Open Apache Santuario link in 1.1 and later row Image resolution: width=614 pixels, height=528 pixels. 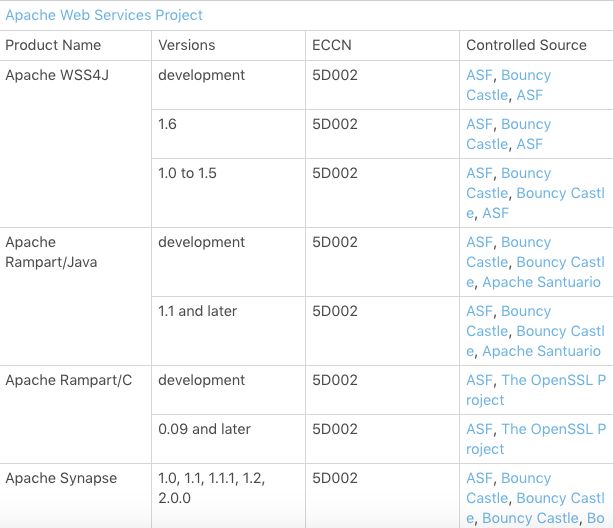[541, 351]
